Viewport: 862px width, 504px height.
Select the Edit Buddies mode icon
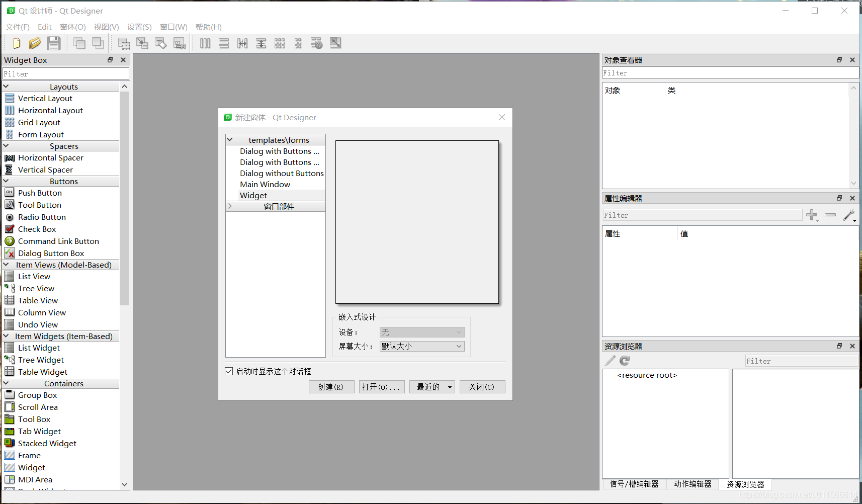coord(161,43)
